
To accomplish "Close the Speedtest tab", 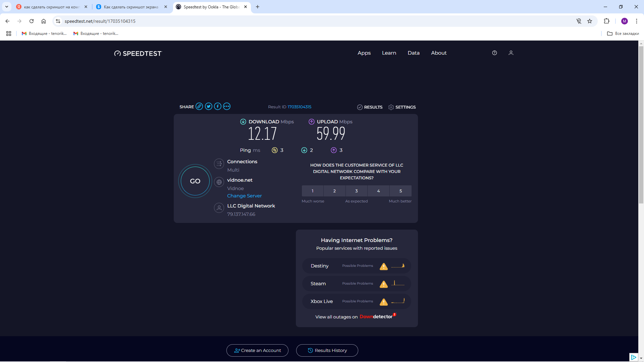I will 246,7.
